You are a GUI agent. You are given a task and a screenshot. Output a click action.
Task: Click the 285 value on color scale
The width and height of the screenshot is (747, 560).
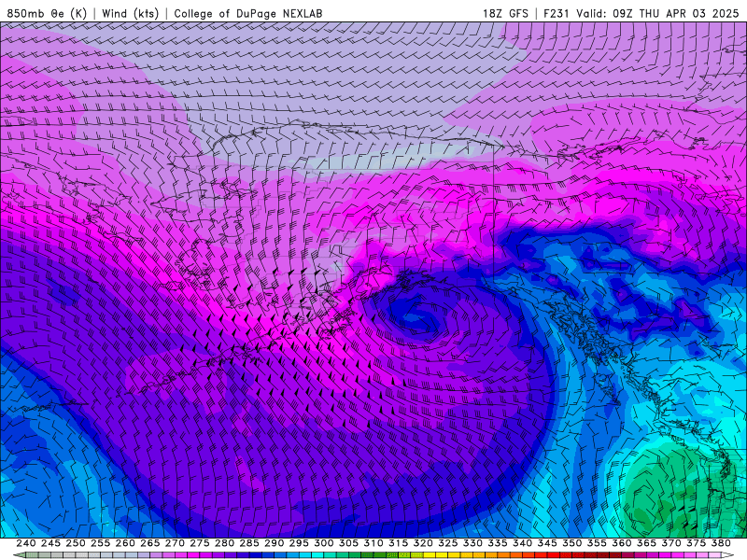(249, 543)
